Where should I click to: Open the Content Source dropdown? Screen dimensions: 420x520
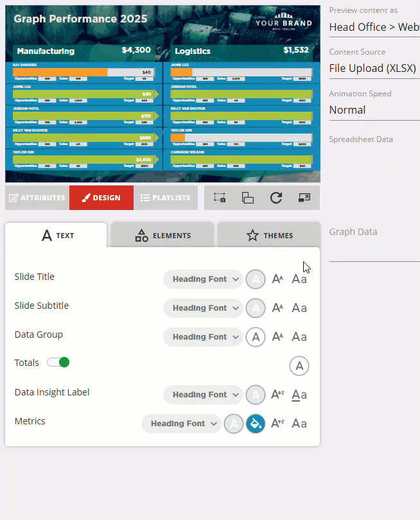coord(374,68)
